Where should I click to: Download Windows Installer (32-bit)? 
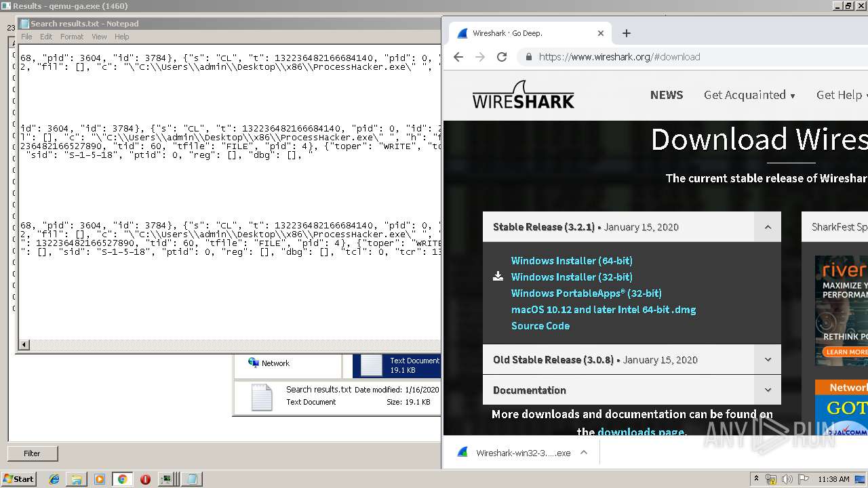click(x=572, y=277)
